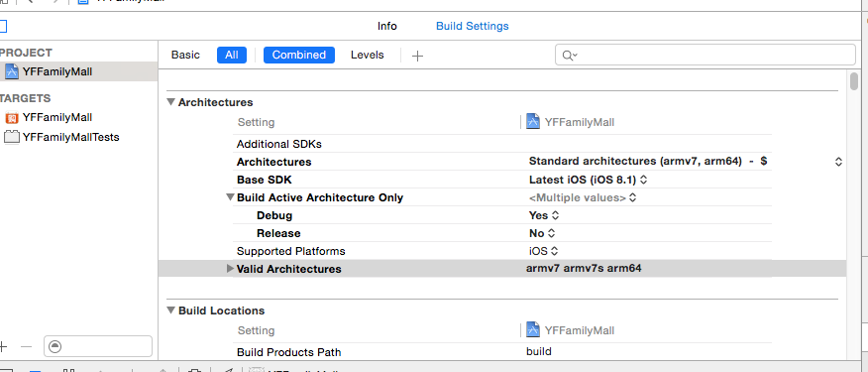Screen dimensions: 868x372
Task: Remove target with the minus button
Action: pyautogui.click(x=26, y=346)
